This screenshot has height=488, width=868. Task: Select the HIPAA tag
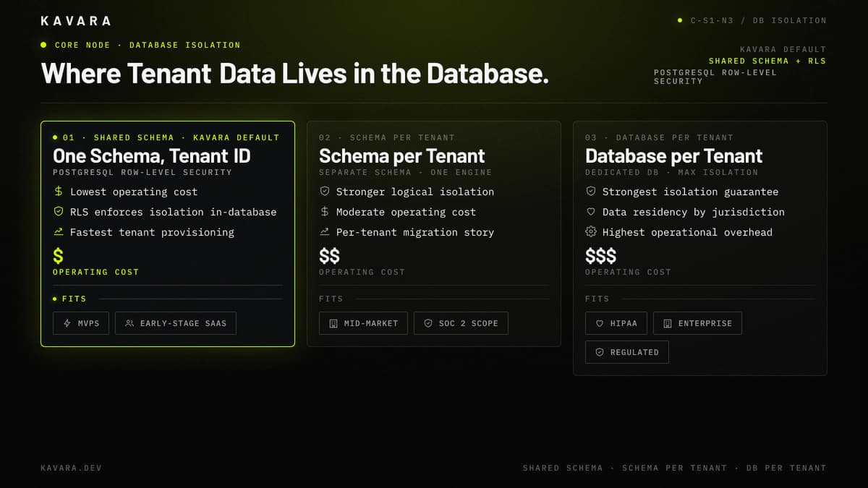[x=616, y=323]
